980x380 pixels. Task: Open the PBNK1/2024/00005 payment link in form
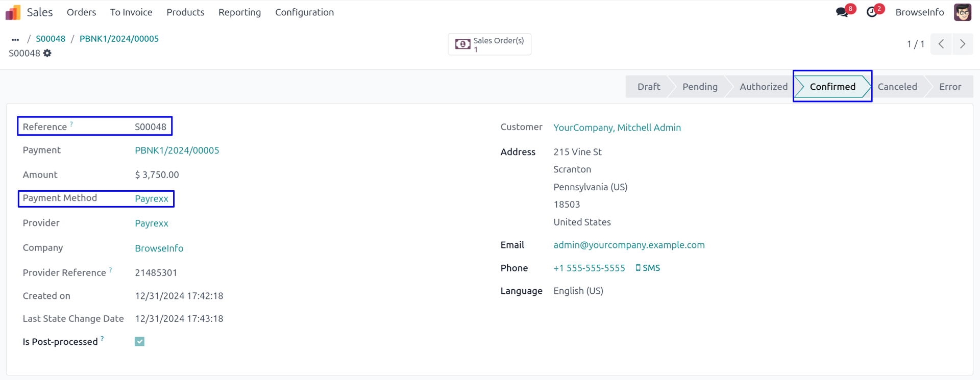pos(177,150)
